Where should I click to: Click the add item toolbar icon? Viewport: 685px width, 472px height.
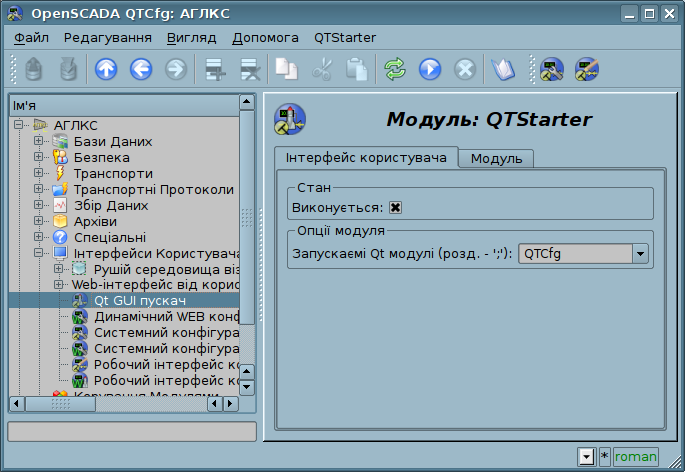point(215,69)
